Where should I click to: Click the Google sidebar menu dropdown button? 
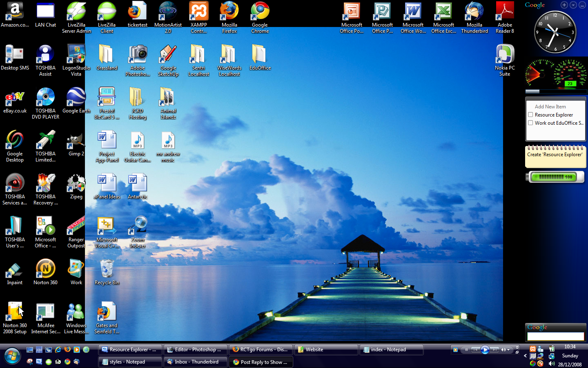[x=573, y=5]
